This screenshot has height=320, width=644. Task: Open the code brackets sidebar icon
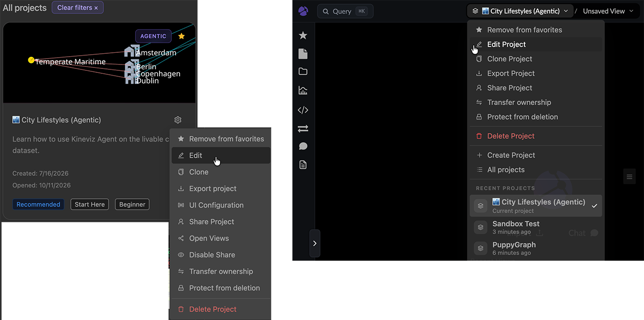(x=303, y=110)
